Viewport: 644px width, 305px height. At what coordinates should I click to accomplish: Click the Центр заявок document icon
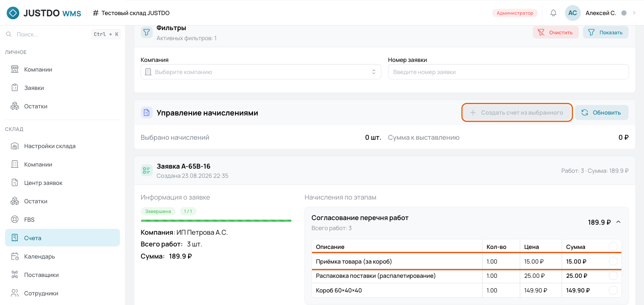point(15,183)
